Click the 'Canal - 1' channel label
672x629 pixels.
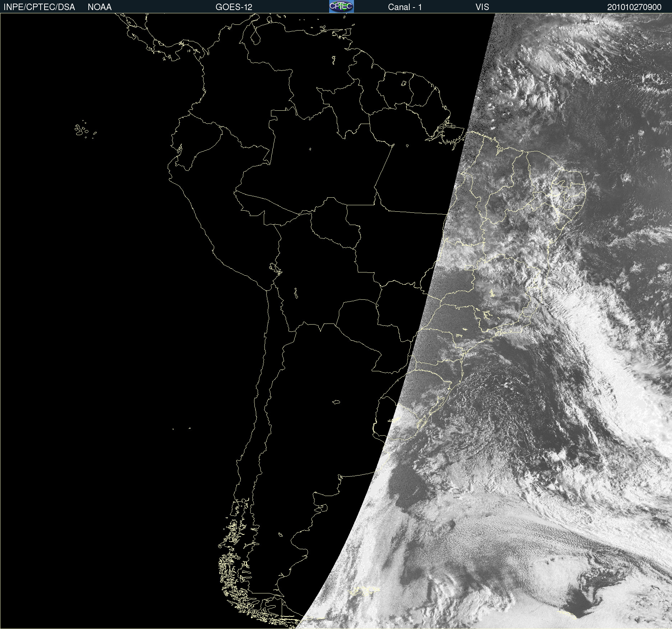click(x=405, y=7)
